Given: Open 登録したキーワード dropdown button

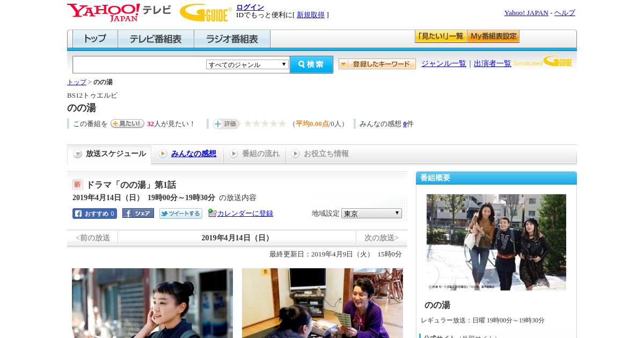Looking at the screenshot, I should click(x=377, y=64).
